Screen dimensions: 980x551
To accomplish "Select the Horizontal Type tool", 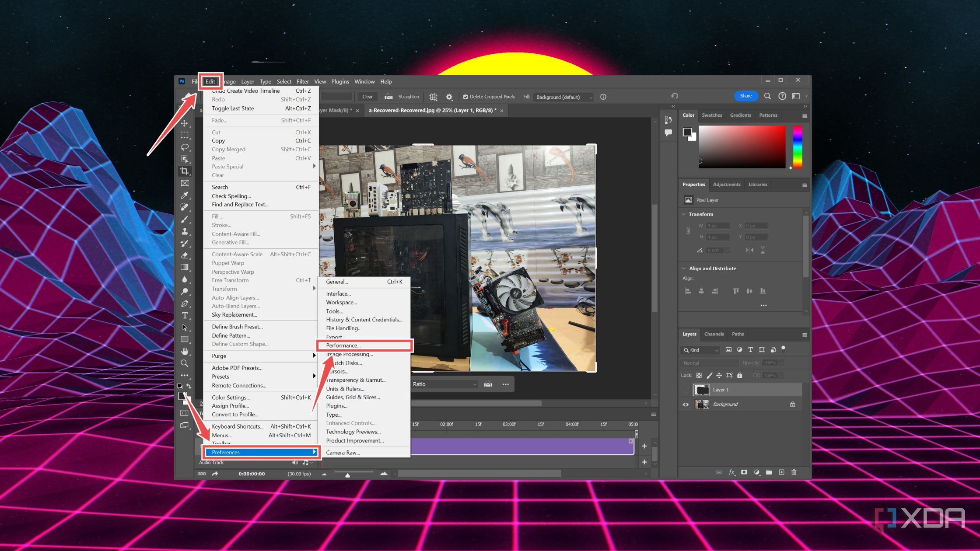I will click(185, 315).
